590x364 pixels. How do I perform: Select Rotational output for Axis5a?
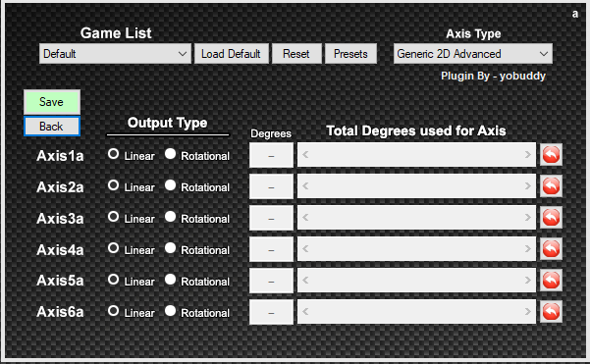(171, 280)
